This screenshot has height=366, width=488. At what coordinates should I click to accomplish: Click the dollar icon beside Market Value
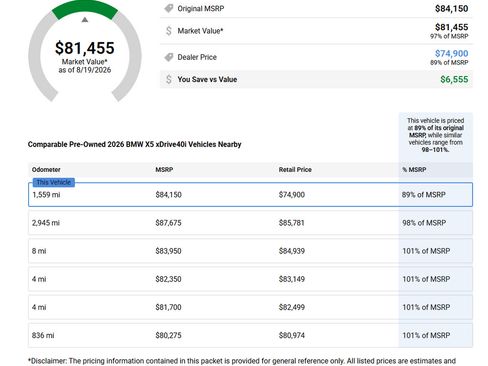coord(169,31)
